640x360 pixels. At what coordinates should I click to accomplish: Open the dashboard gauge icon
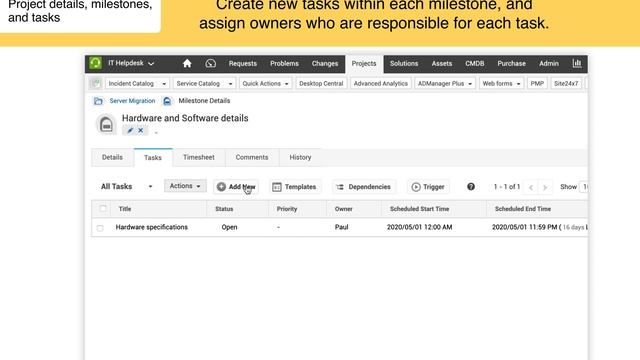coord(211,63)
